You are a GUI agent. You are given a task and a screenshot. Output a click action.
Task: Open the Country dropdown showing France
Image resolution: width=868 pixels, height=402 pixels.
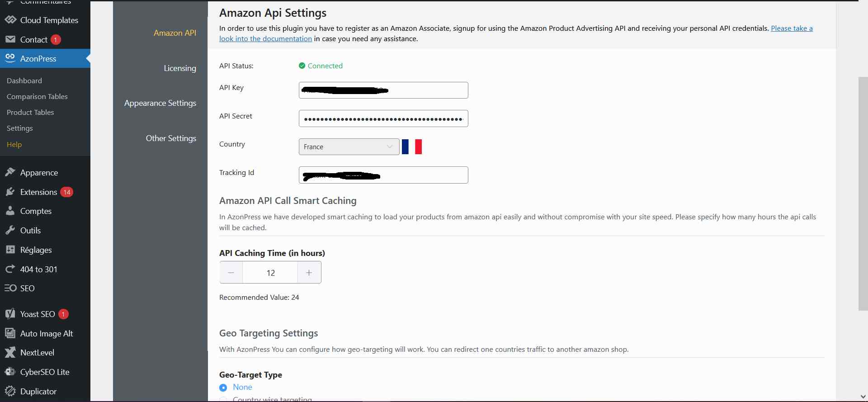tap(349, 147)
